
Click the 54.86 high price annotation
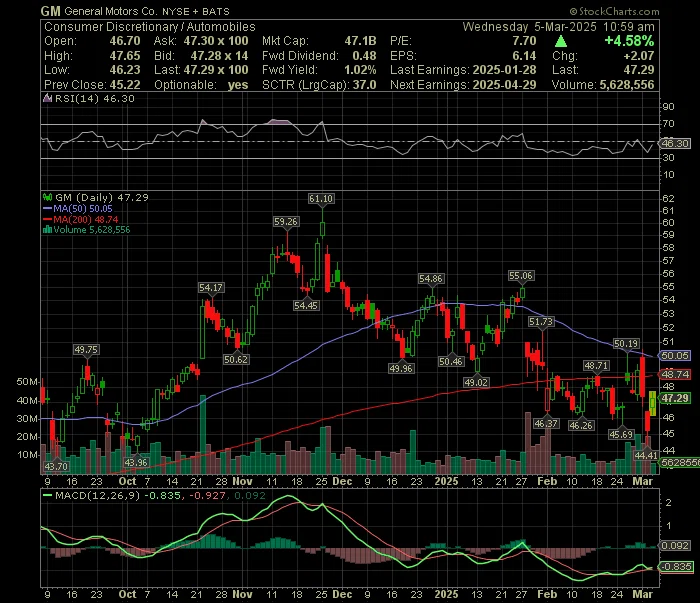coord(431,279)
